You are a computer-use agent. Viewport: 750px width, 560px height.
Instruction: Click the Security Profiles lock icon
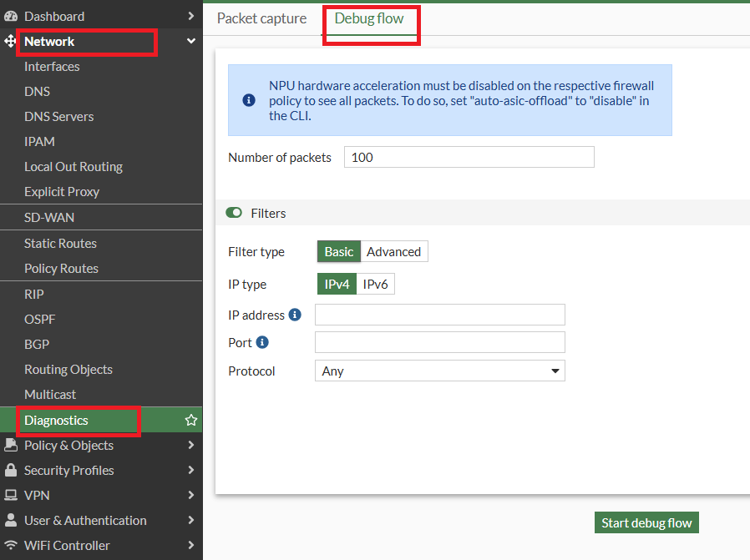11,470
